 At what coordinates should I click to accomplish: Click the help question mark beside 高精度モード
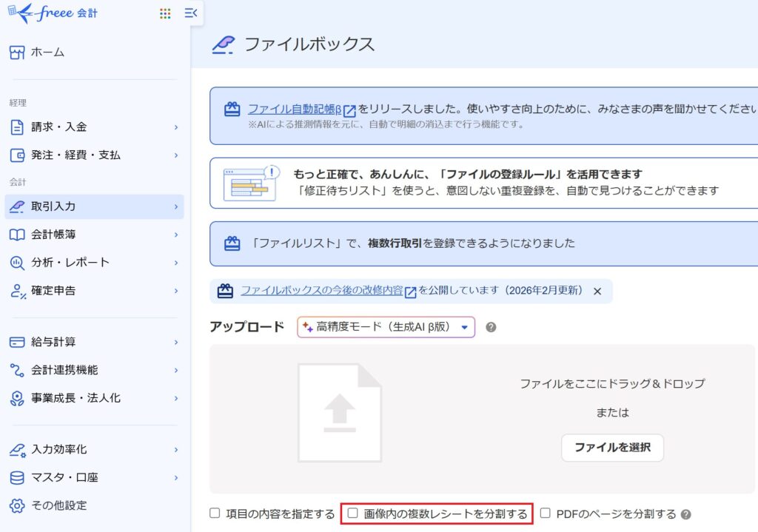click(x=491, y=327)
